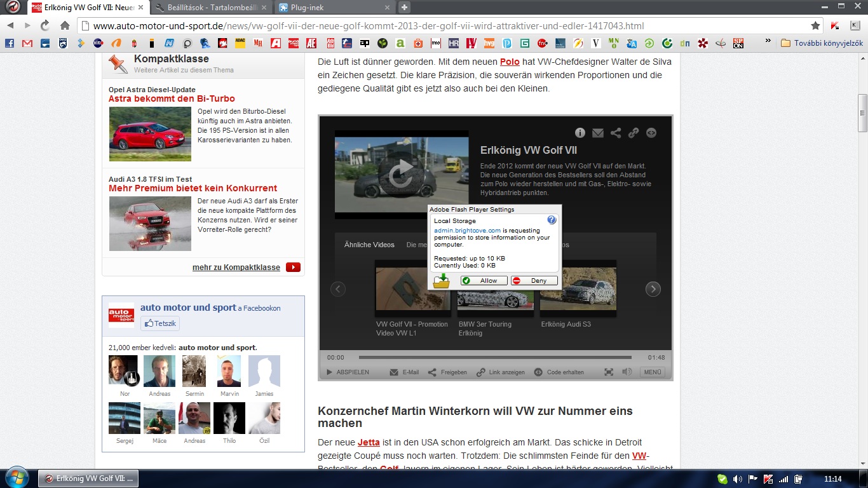The height and width of the screenshot is (488, 868).
Task: Click chain link icon atop the video
Action: pyautogui.click(x=634, y=133)
